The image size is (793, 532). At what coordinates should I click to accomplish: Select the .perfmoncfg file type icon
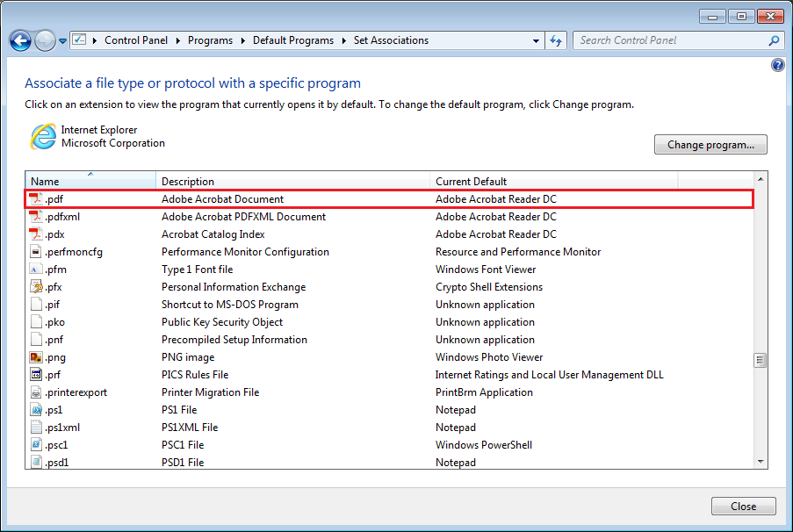click(35, 251)
